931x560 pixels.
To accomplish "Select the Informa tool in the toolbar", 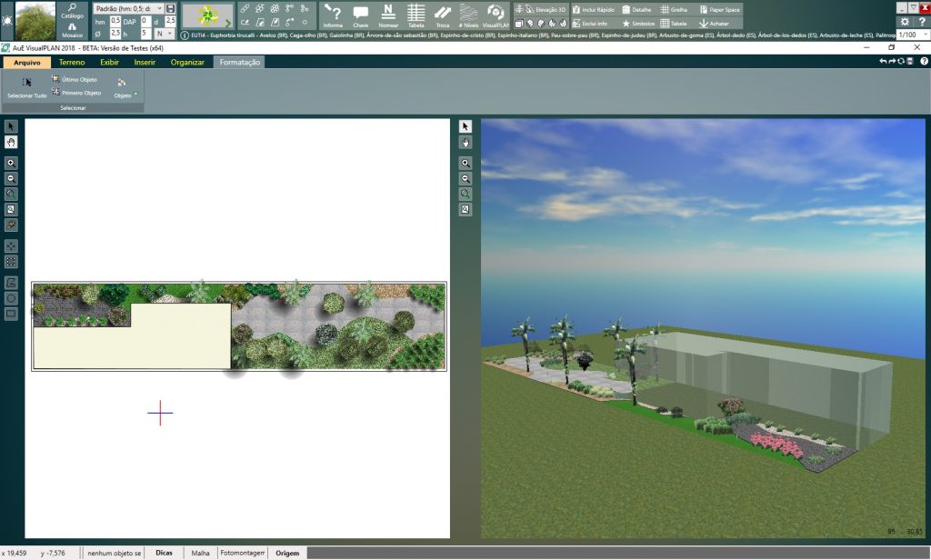I will click(x=333, y=14).
